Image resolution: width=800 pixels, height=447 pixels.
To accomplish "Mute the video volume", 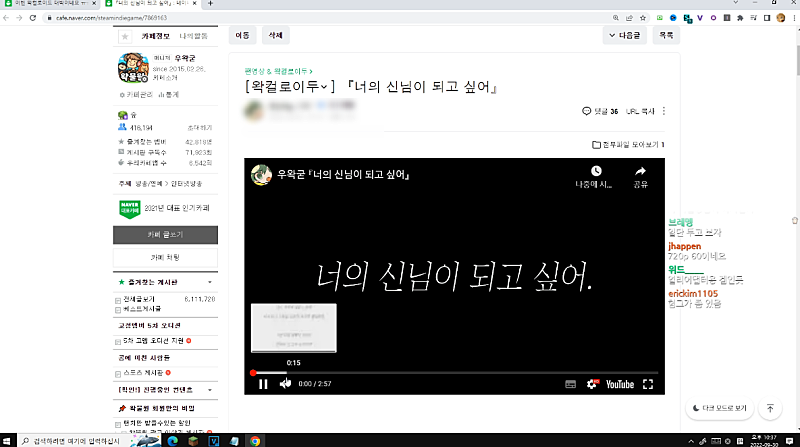I will pos(286,384).
